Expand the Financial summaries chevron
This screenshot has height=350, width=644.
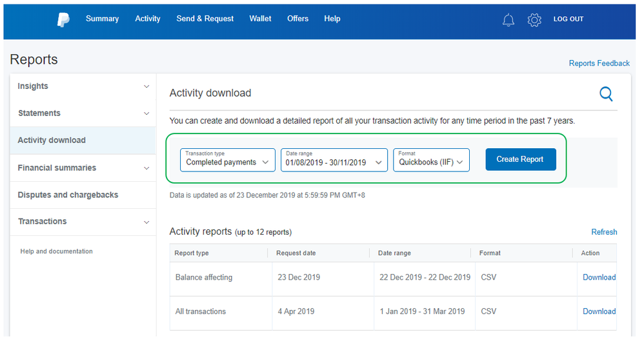click(x=146, y=168)
